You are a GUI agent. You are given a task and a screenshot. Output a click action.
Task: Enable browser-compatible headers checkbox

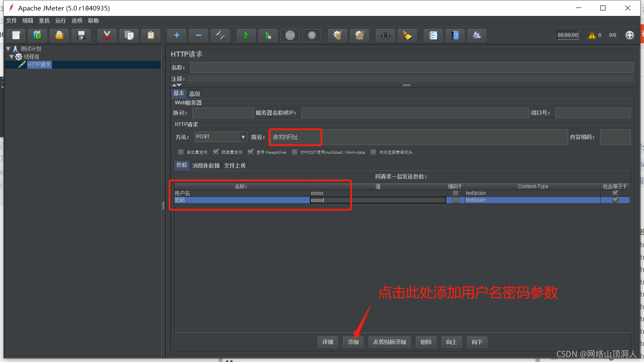[373, 152]
